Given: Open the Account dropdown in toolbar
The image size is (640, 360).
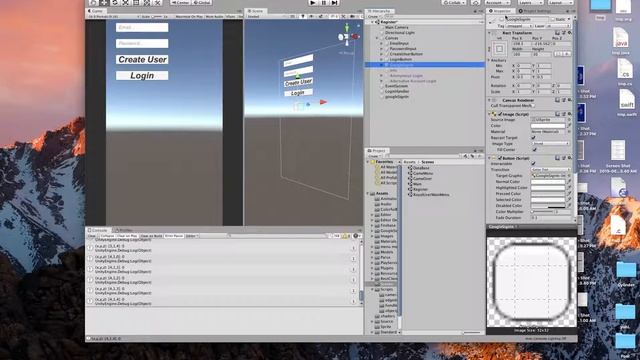Looking at the screenshot, I should click(497, 2).
